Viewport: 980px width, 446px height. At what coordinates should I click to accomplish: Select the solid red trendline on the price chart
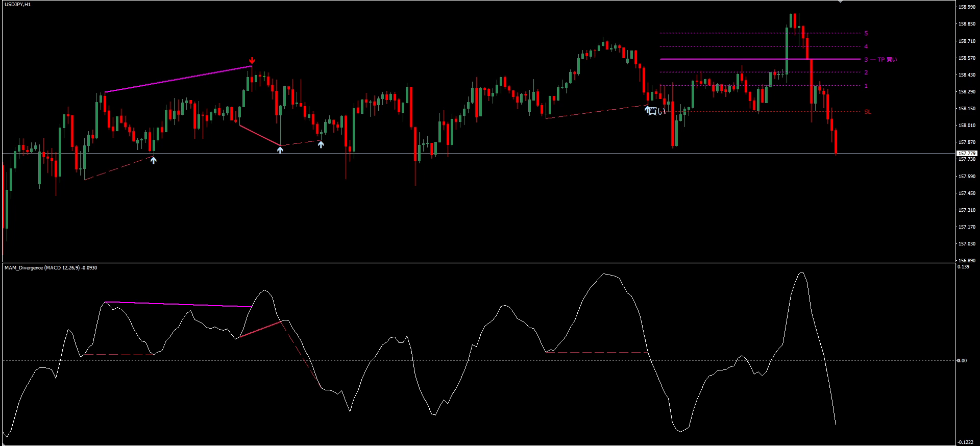260,135
